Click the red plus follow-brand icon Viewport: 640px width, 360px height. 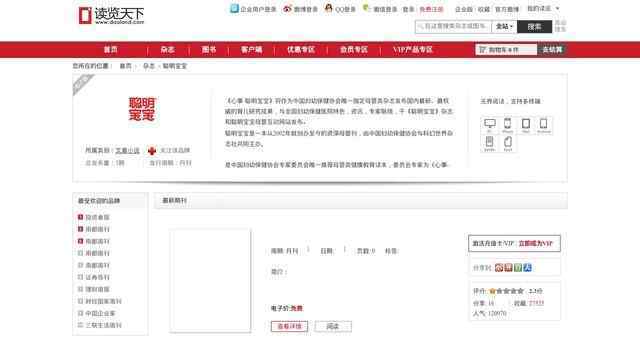(x=152, y=151)
